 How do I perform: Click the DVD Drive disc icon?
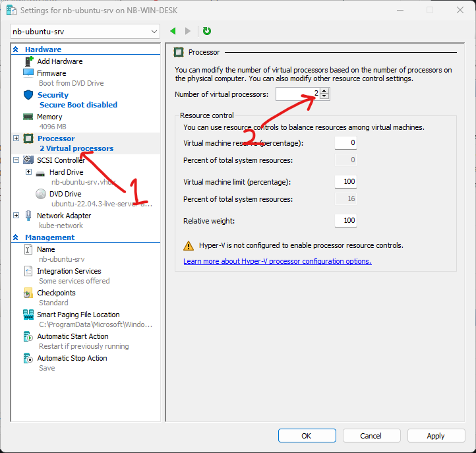40,194
